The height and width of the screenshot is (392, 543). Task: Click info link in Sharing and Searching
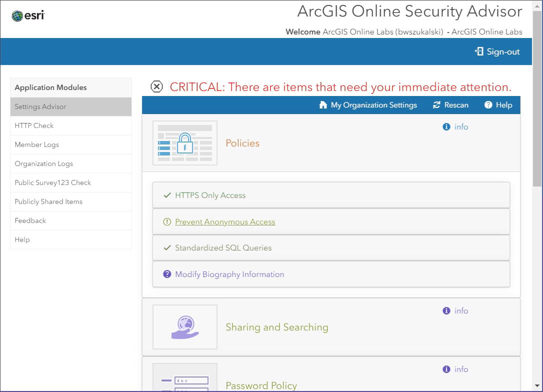click(x=461, y=311)
